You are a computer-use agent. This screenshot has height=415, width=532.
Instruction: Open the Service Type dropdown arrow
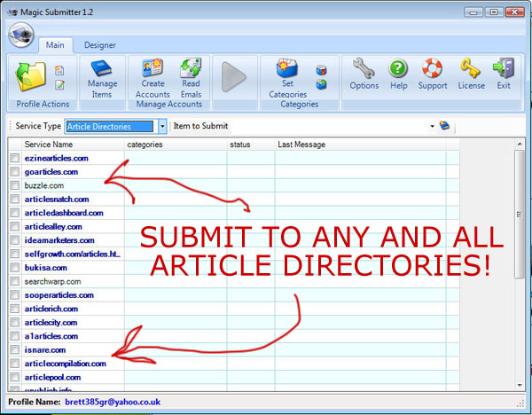click(x=162, y=126)
